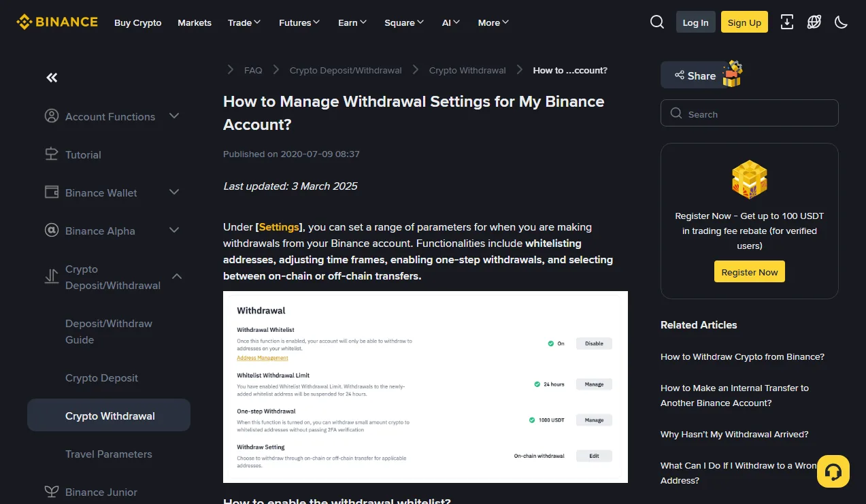Screen dimensions: 866x504
Task: Select Crypto Withdrawal in sidebar
Action: tap(109, 415)
